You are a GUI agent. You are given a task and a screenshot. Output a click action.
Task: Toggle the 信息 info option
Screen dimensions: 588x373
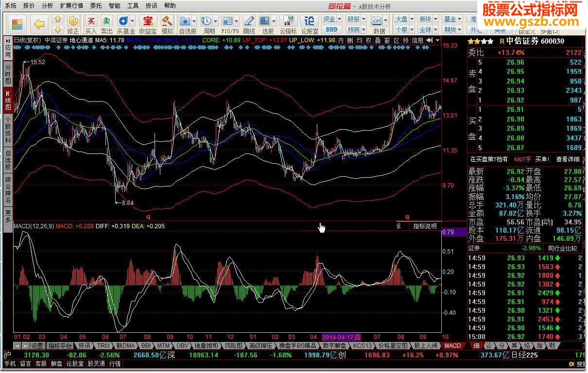tap(418, 41)
